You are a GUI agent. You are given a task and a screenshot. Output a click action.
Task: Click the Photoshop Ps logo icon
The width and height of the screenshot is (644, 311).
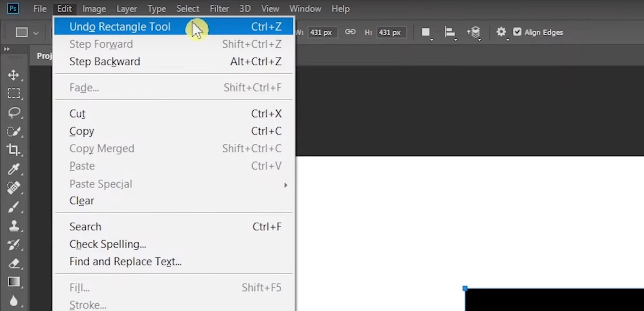click(13, 8)
